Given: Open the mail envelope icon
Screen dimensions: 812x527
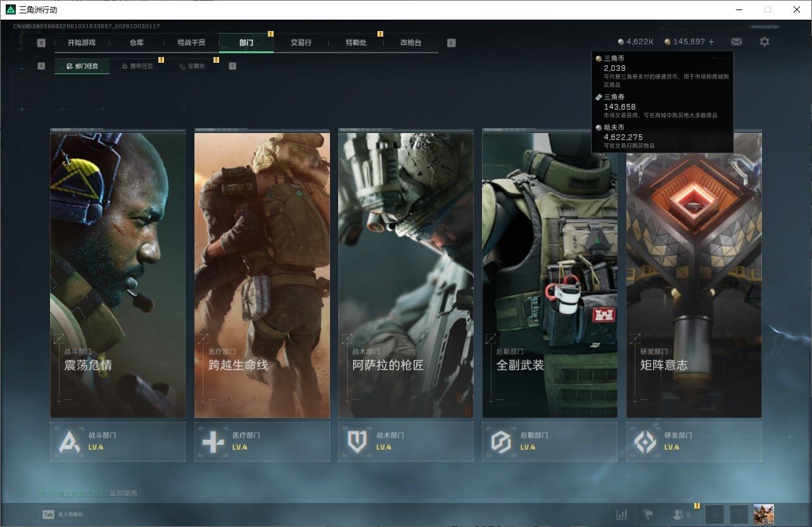Looking at the screenshot, I should click(737, 42).
